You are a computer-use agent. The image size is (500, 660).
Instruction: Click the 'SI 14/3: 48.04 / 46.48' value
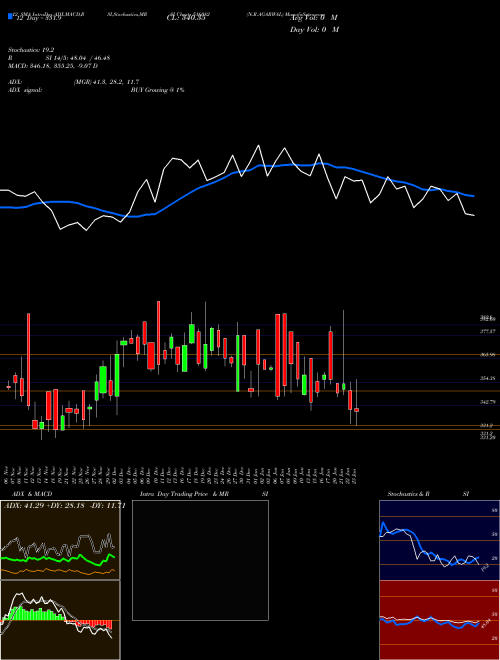tap(78, 58)
